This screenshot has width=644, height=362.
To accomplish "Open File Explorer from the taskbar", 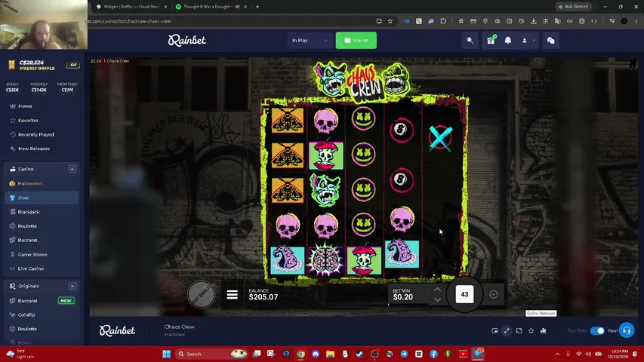I will pyautogui.click(x=330, y=354).
